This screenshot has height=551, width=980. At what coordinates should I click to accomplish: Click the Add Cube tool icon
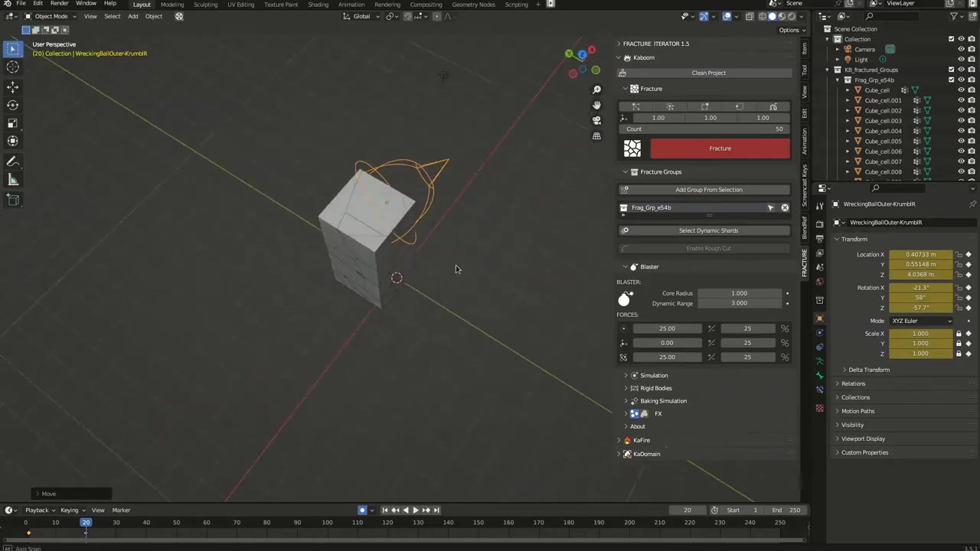pos(12,200)
